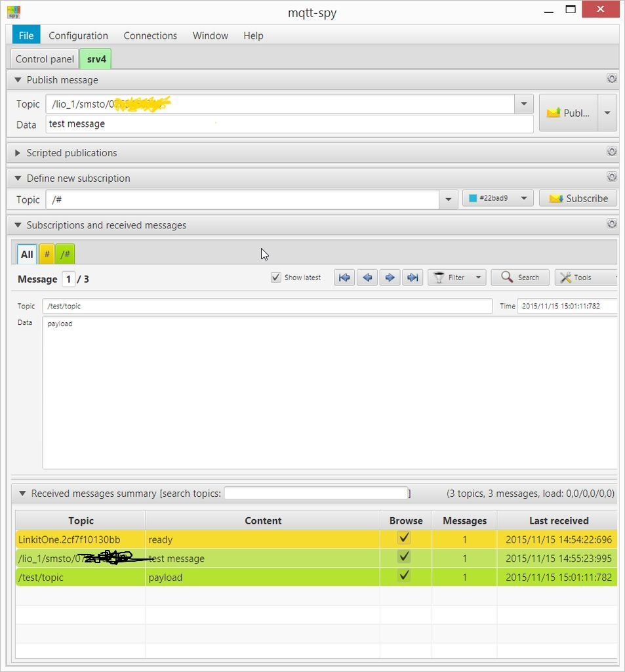Click the subscription Topic field containing /#
The image size is (625, 672).
pyautogui.click(x=243, y=199)
